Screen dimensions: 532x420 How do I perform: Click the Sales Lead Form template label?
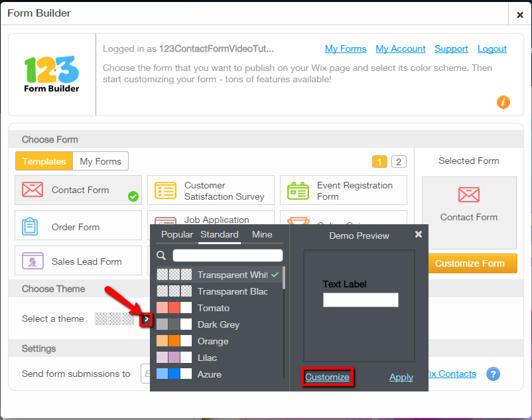(86, 261)
